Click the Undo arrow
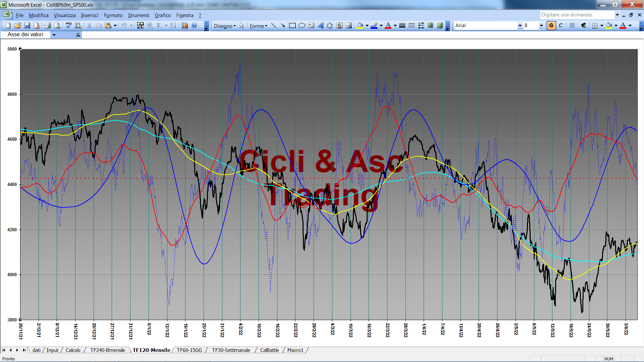The width and height of the screenshot is (644, 362). 124,25
